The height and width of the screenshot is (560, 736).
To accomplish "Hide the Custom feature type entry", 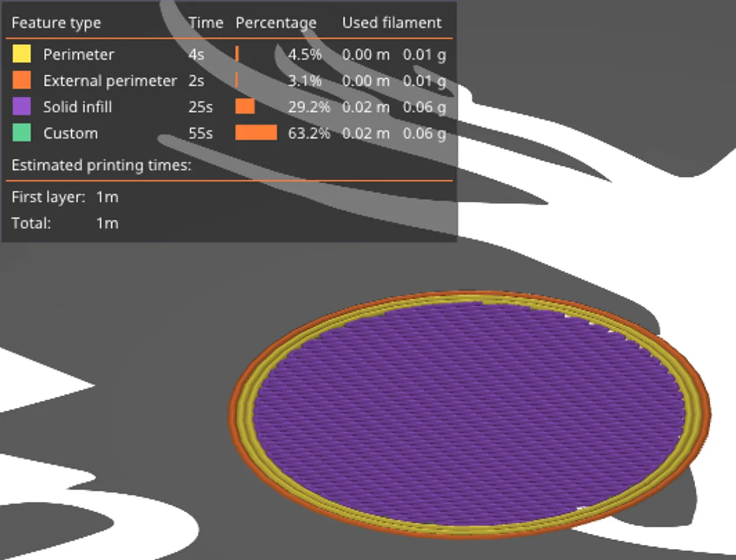I will coord(70,133).
